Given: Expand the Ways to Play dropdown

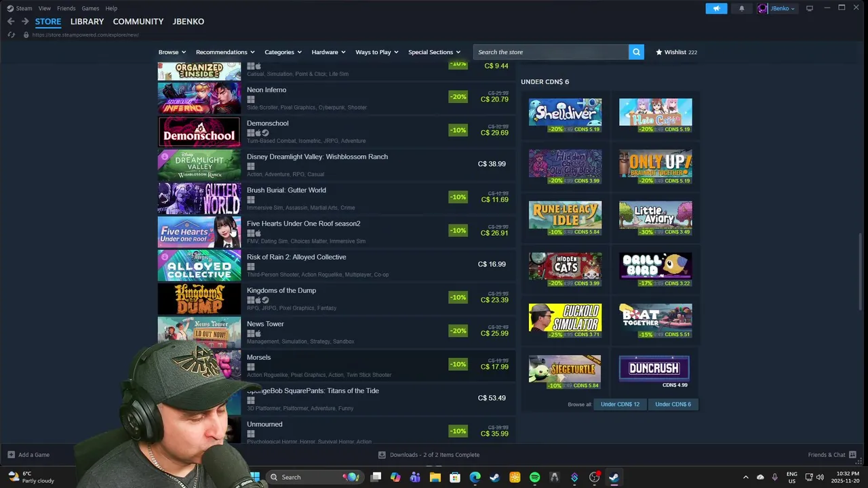Looking at the screenshot, I should 377,52.
